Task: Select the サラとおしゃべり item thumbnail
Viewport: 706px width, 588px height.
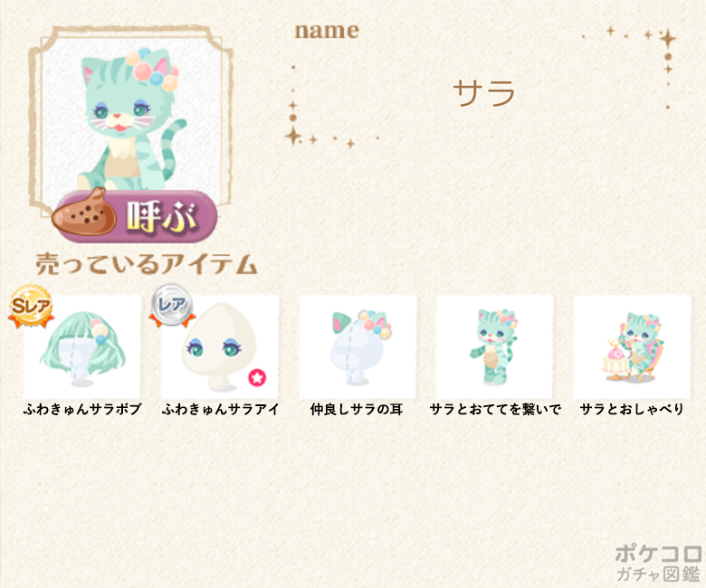Action: point(632,346)
